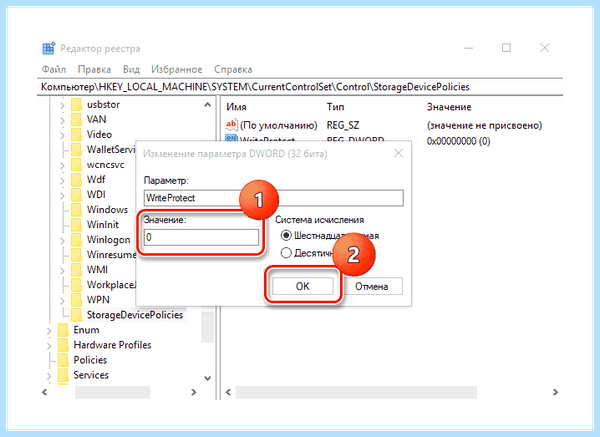Click the Отмена button
The width and height of the screenshot is (600, 437).
coord(372,286)
